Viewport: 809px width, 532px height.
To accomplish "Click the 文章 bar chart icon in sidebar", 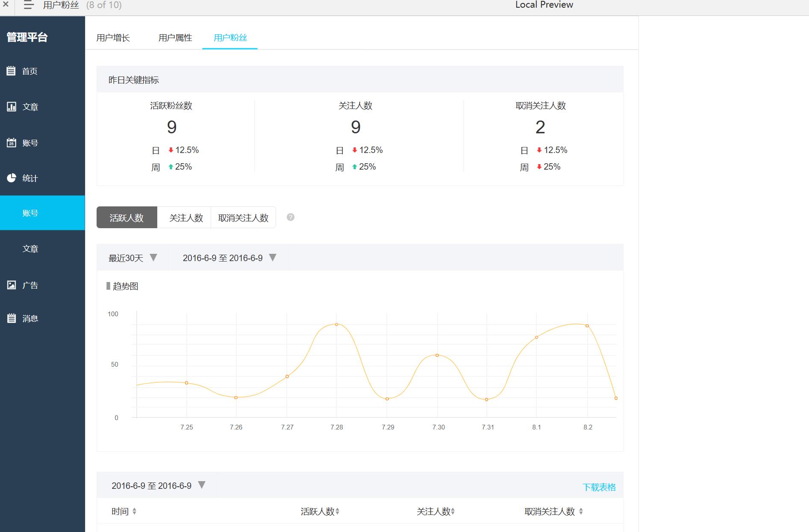I will click(11, 107).
